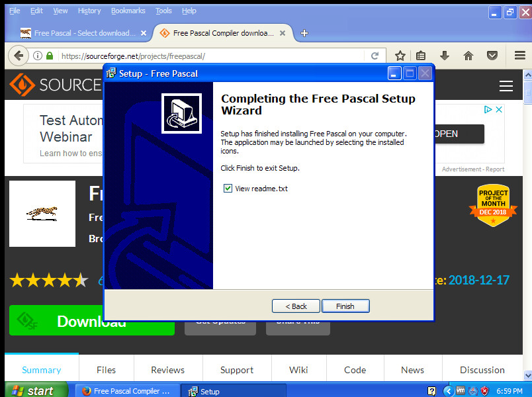Click the green secure padlock icon
Screen dimensions: 532x397
[x=50, y=56]
